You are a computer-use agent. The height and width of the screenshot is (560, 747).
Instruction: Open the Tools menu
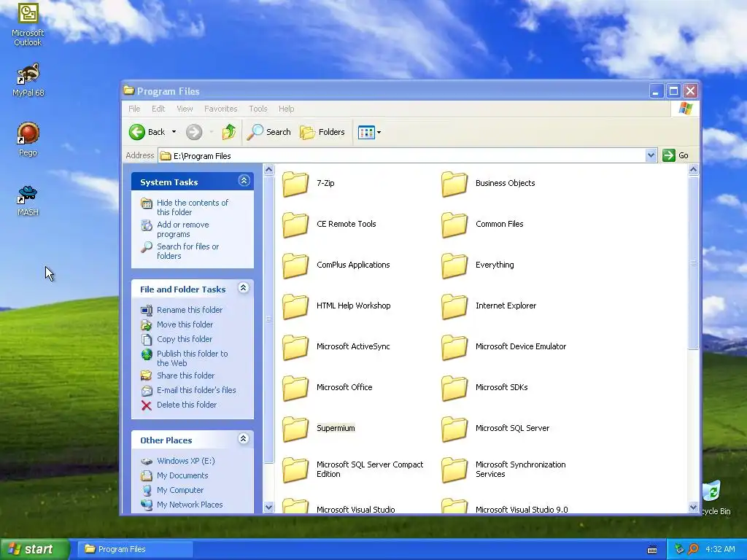[x=258, y=109]
